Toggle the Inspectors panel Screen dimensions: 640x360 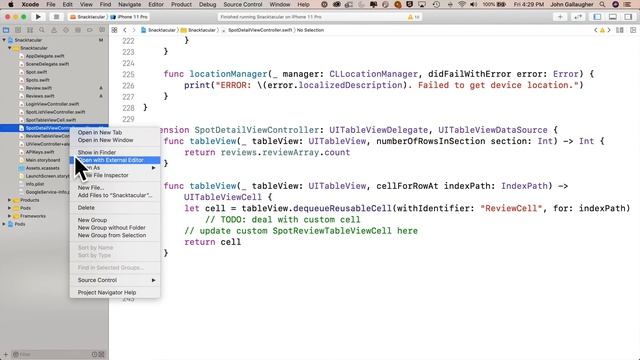click(x=628, y=17)
